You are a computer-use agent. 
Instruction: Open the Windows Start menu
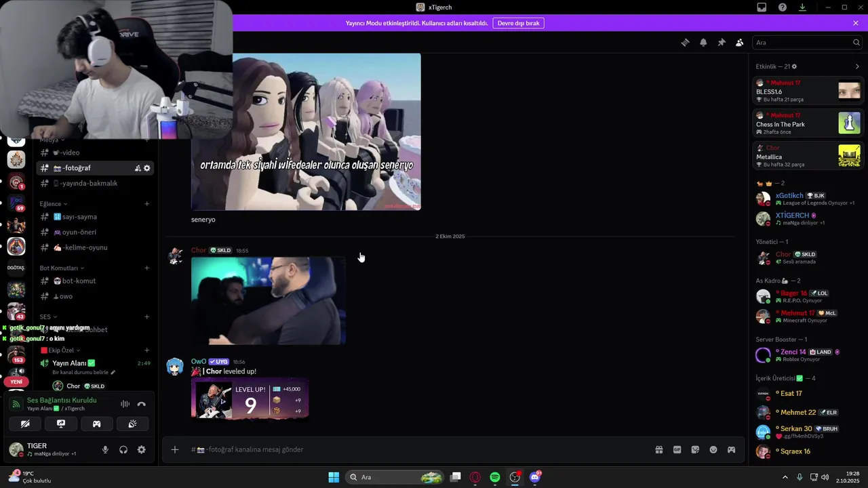[x=334, y=477]
